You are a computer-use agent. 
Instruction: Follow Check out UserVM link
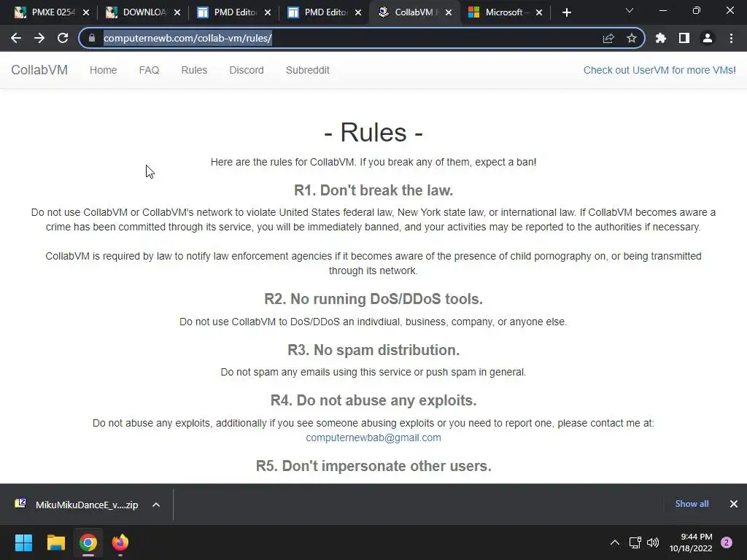(659, 70)
